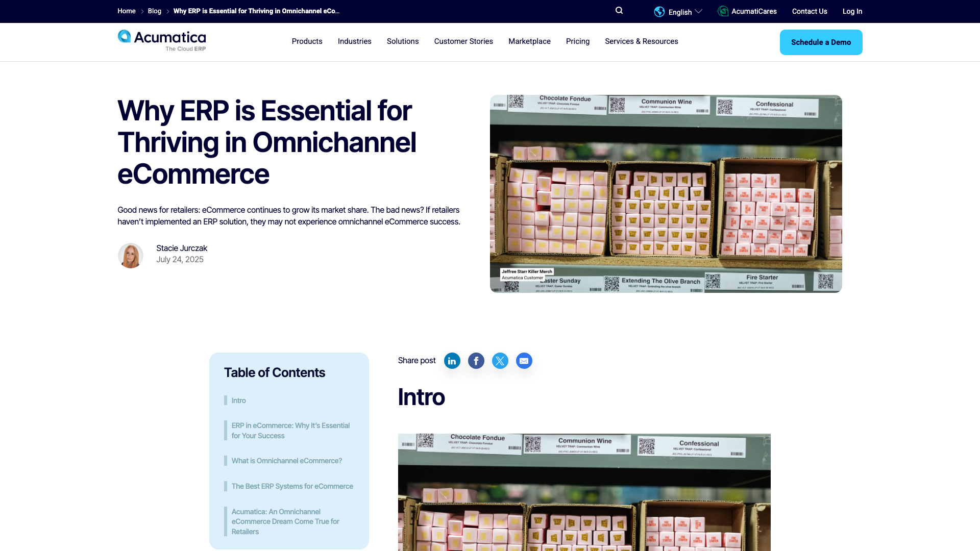This screenshot has height=551, width=980.
Task: Share post on X
Action: [500, 361]
